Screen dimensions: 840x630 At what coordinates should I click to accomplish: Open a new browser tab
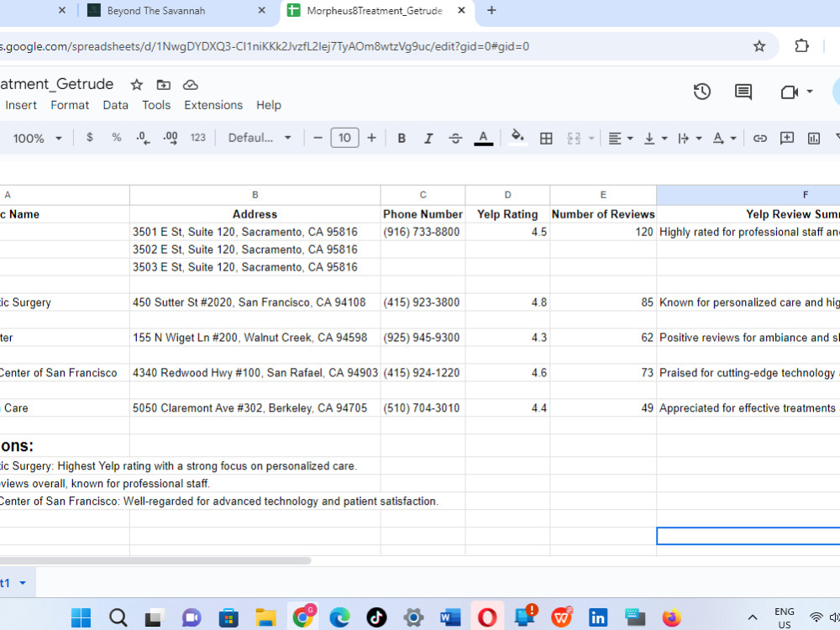coord(491,10)
